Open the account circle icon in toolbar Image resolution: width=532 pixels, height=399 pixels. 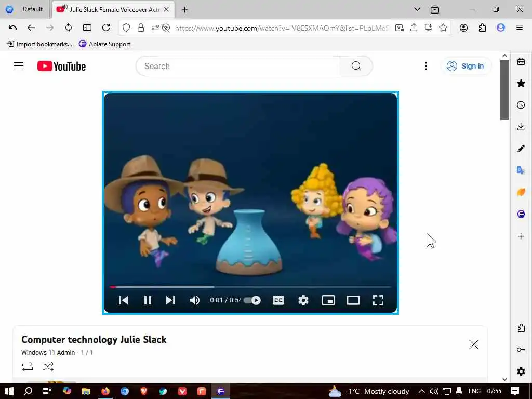[463, 28]
